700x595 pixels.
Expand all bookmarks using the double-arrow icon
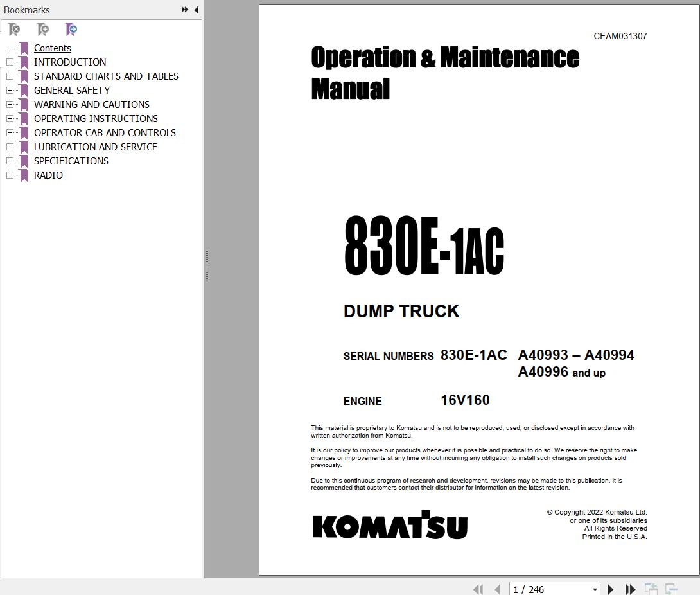coord(184,10)
